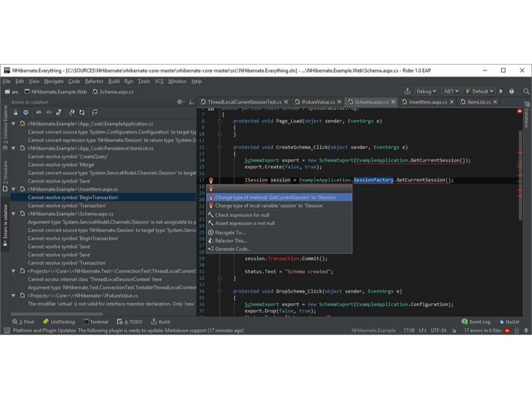This screenshot has height=399, width=532.
Task: Open the Default run configuration dropdown
Action: (x=479, y=91)
